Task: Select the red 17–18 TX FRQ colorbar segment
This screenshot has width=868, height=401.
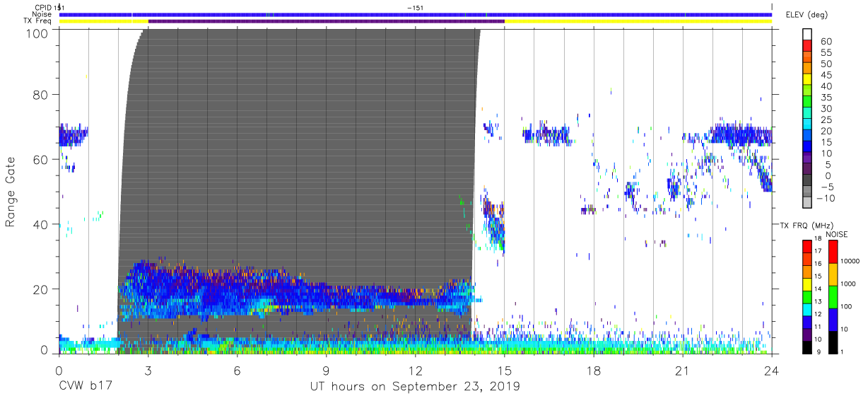Action: point(807,245)
